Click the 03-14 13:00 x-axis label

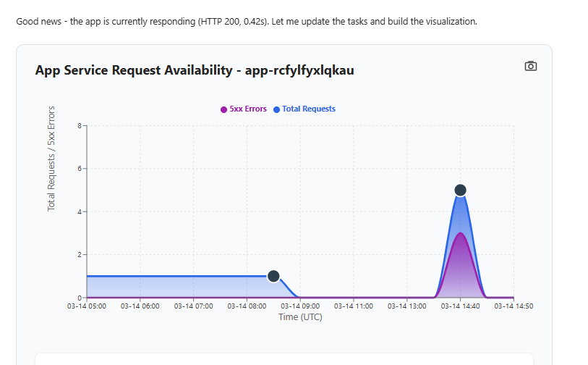coord(407,306)
